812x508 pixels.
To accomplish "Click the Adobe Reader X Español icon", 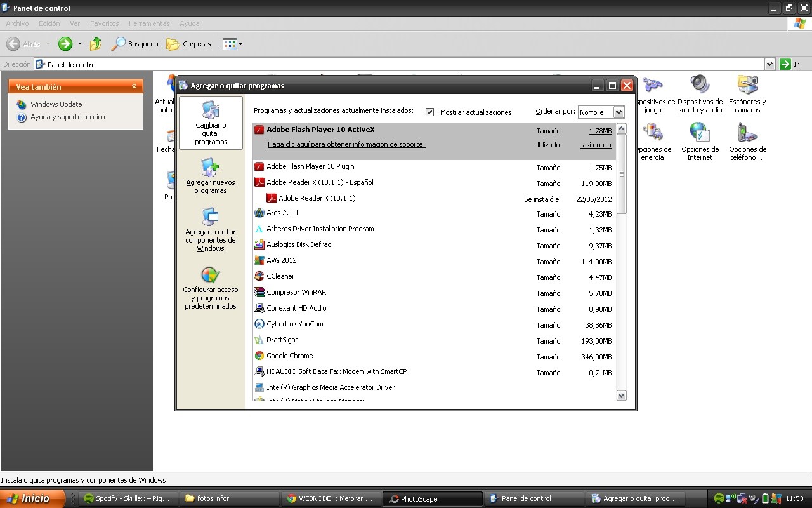I will pyautogui.click(x=259, y=182).
